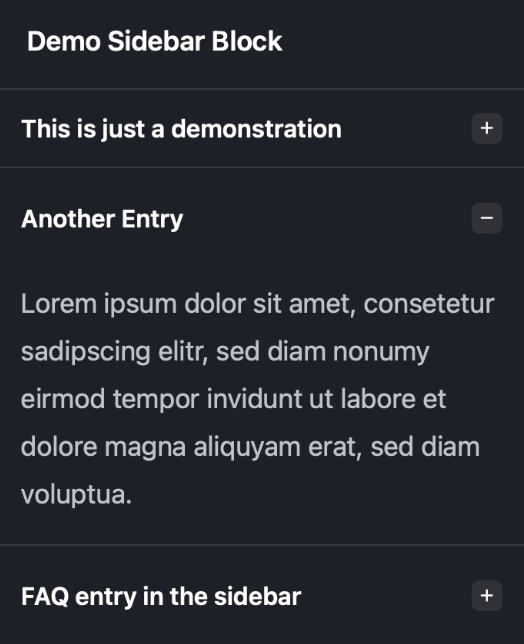The height and width of the screenshot is (644, 524).
Task: Click the divider below "Demo Sidebar Block"
Action: pos(262,89)
